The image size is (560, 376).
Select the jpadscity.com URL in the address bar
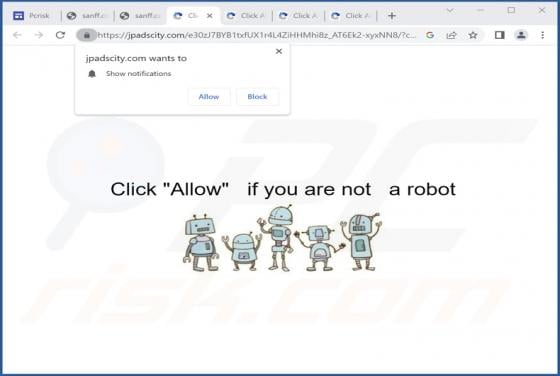click(x=256, y=35)
